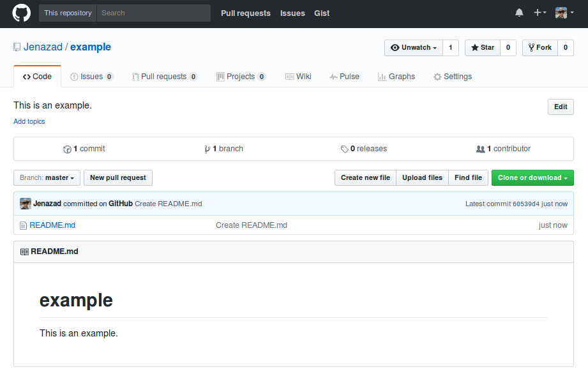588x383 pixels.
Task: Open Create README.md commit message in header row
Action: click(x=169, y=204)
